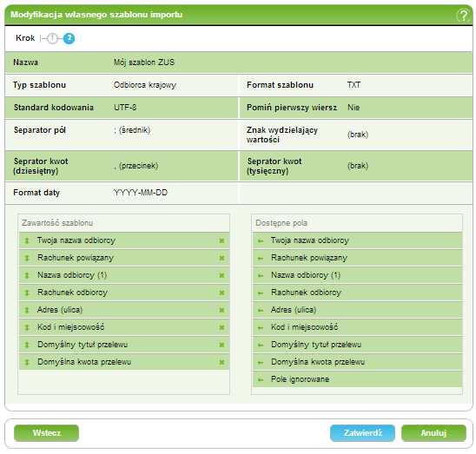Add available field 'Domyślna kwota przelewu' via arrow

point(261,362)
